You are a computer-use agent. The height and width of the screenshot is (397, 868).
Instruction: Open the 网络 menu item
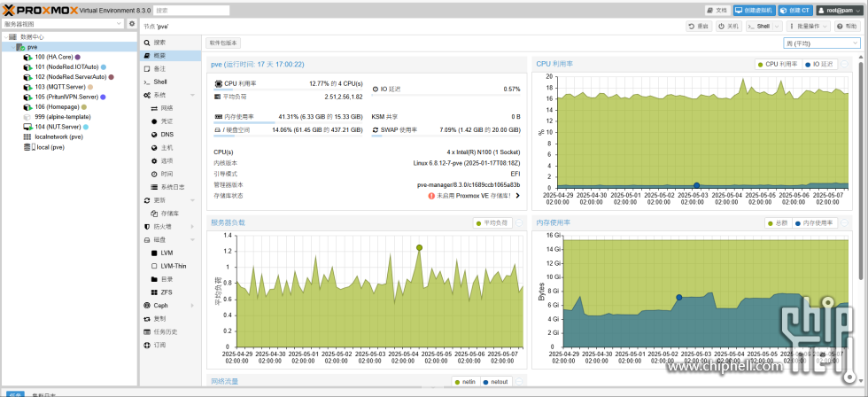170,108
